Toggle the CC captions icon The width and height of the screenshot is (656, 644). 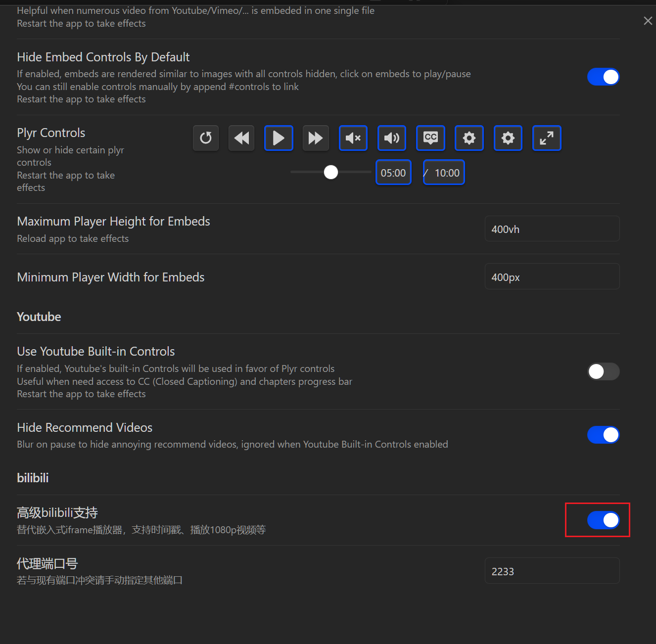[430, 138]
